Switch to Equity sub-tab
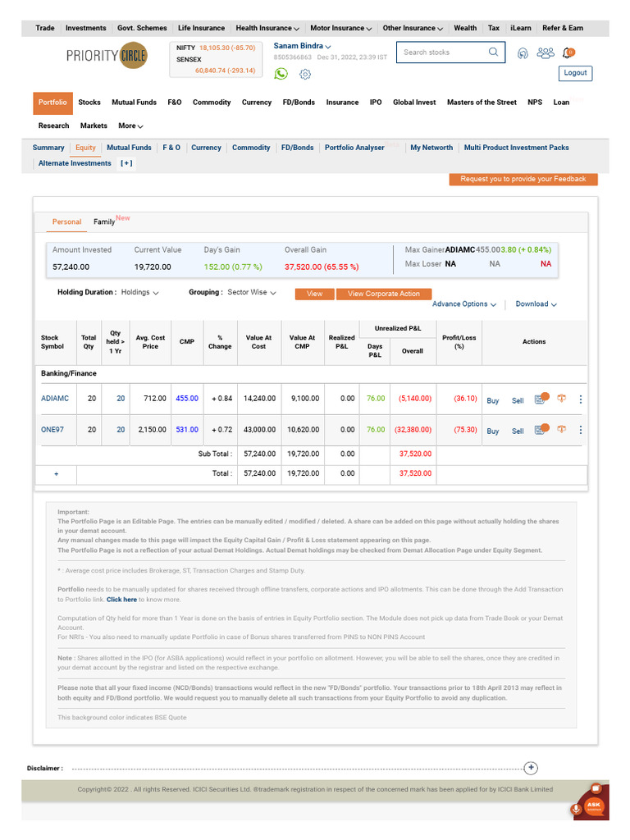This screenshot has width=630, height=840. pos(85,148)
